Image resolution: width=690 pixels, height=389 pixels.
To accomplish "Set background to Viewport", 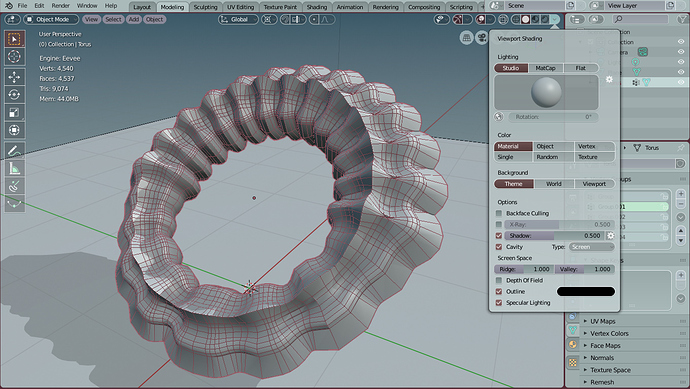I will pos(594,184).
